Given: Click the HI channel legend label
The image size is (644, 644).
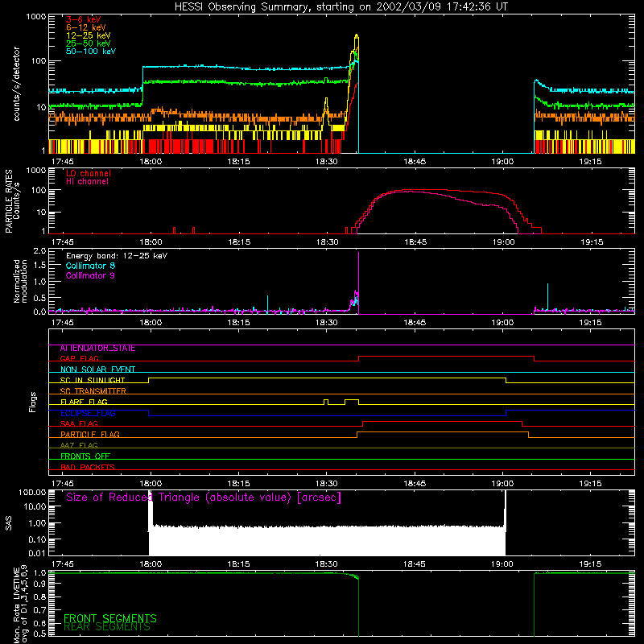Looking at the screenshot, I should (87, 181).
